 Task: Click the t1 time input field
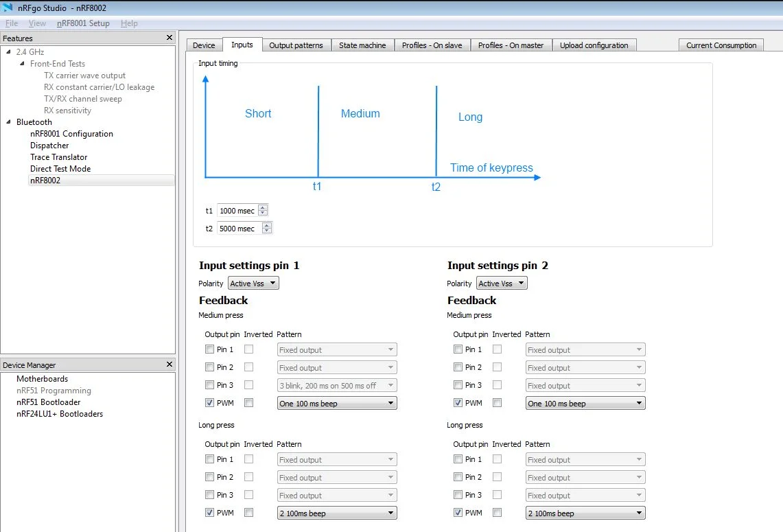pyautogui.click(x=237, y=211)
